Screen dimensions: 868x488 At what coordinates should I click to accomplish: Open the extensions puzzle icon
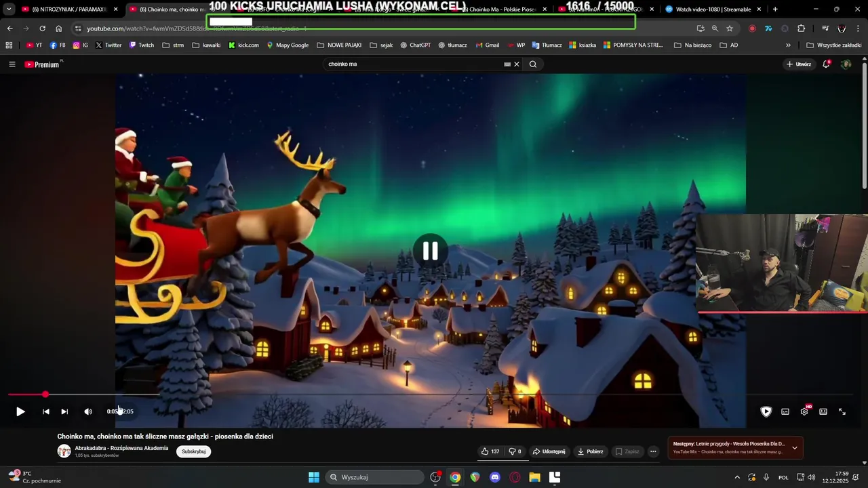click(802, 28)
